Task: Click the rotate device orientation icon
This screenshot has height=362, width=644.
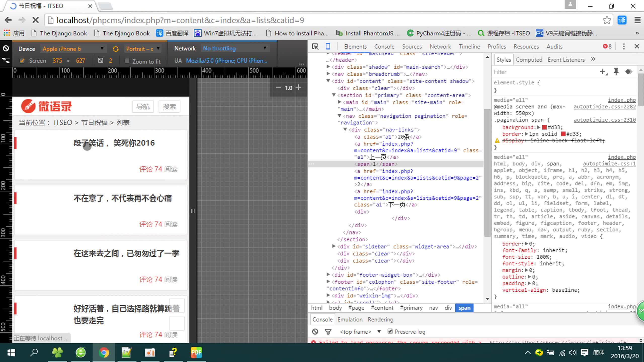Action: (115, 49)
